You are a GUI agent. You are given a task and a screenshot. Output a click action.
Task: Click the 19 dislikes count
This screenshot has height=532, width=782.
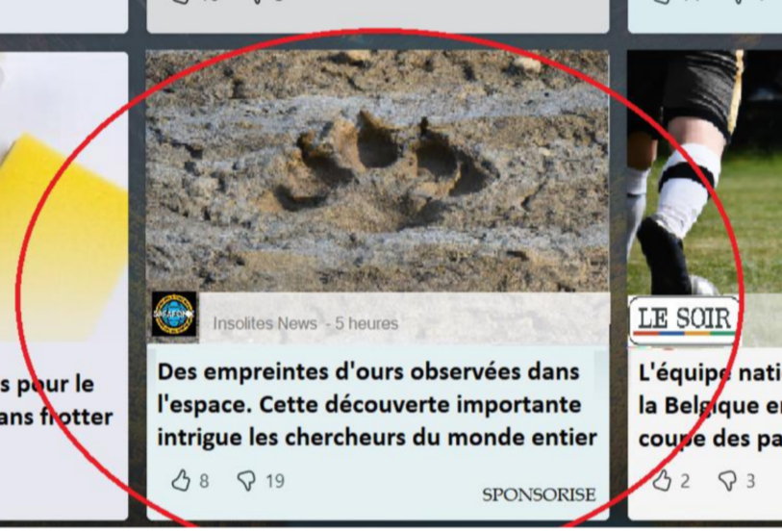point(275,481)
